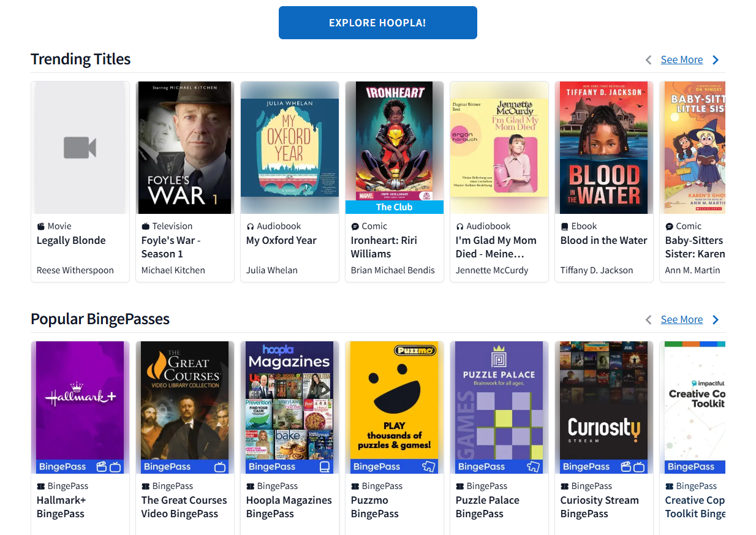Click author Tiffany D. Jackson
Viewport: 756px width, 535px height.
coord(597,270)
